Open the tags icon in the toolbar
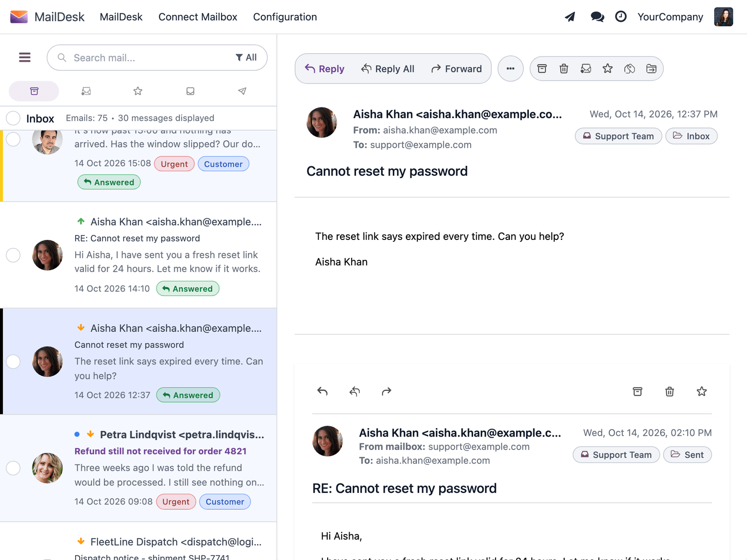The image size is (747, 560). [629, 69]
